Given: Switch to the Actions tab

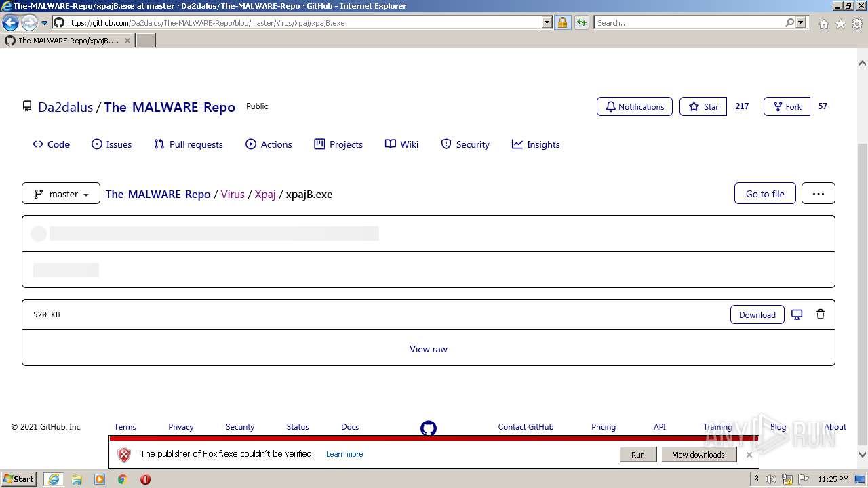Looking at the screenshot, I should (x=269, y=144).
